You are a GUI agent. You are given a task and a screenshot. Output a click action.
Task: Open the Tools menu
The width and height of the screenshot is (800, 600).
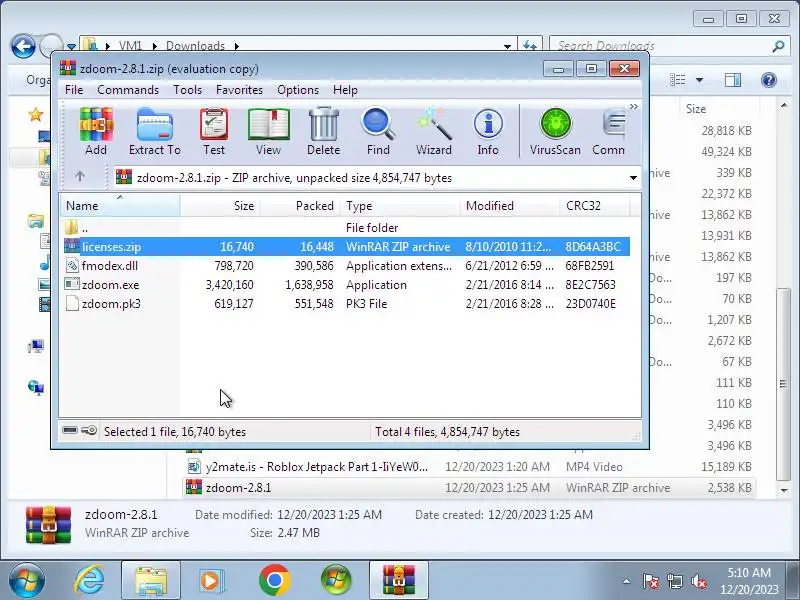pyautogui.click(x=187, y=90)
